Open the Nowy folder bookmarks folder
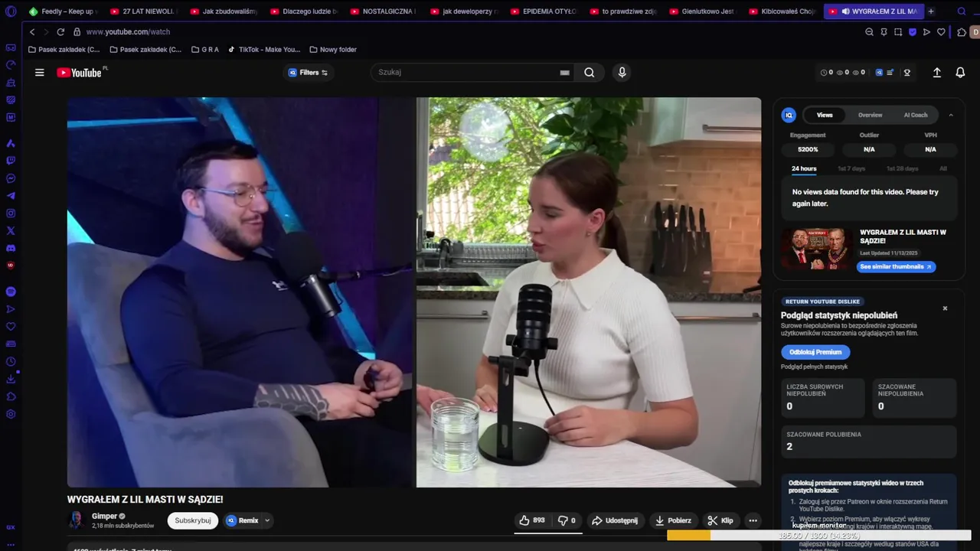980x551 pixels. pyautogui.click(x=333, y=50)
